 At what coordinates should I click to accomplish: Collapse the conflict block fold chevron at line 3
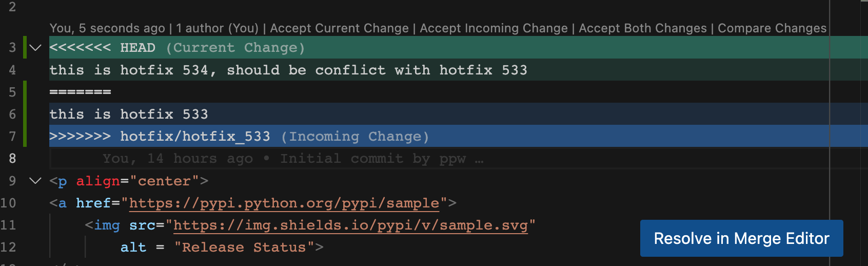tap(35, 48)
